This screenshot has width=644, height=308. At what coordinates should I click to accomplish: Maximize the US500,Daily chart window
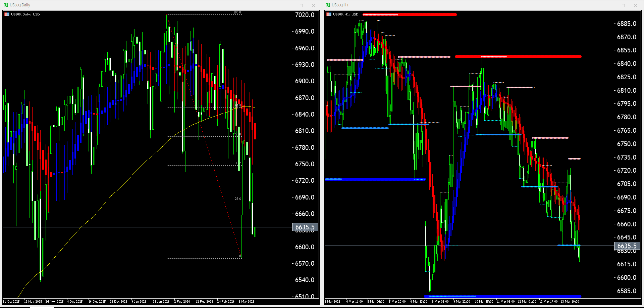pos(301,5)
